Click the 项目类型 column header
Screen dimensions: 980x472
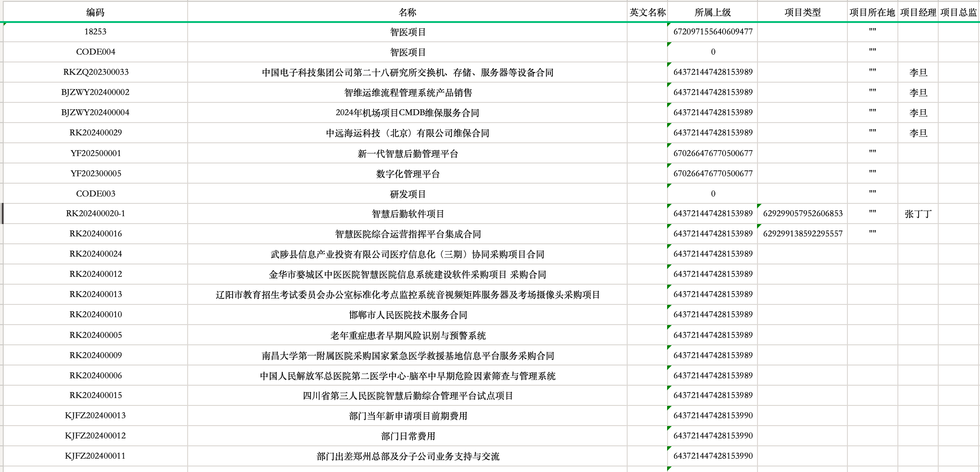pos(802,12)
